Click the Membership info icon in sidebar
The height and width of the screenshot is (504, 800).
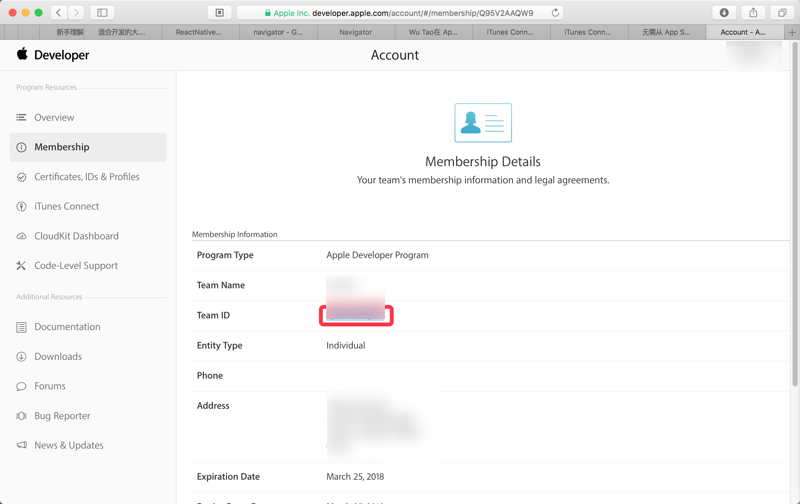point(21,147)
